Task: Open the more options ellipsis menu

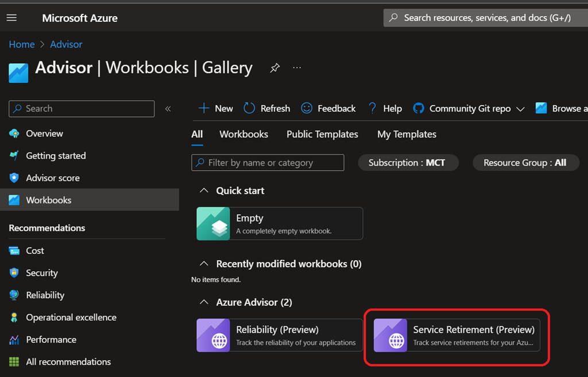Action: tap(297, 68)
